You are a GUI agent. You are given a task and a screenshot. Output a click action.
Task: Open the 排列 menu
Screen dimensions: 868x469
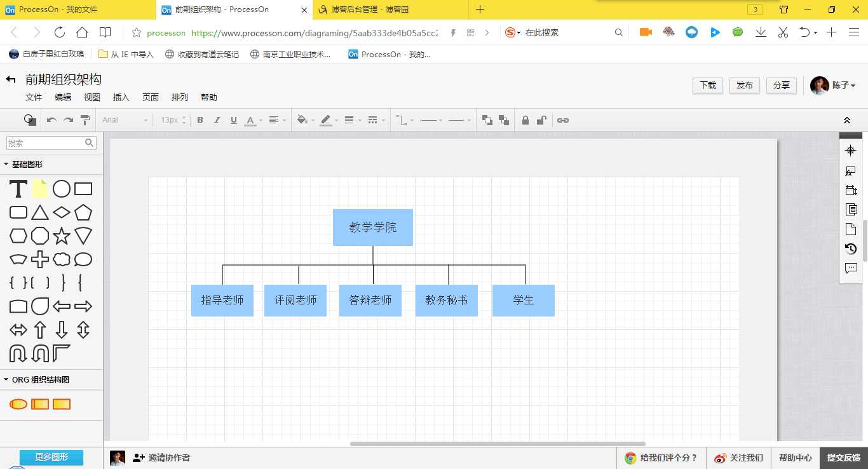(180, 97)
